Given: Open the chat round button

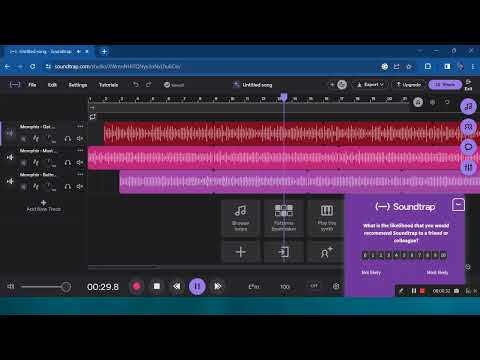Looking at the screenshot, I should click(x=468, y=147).
